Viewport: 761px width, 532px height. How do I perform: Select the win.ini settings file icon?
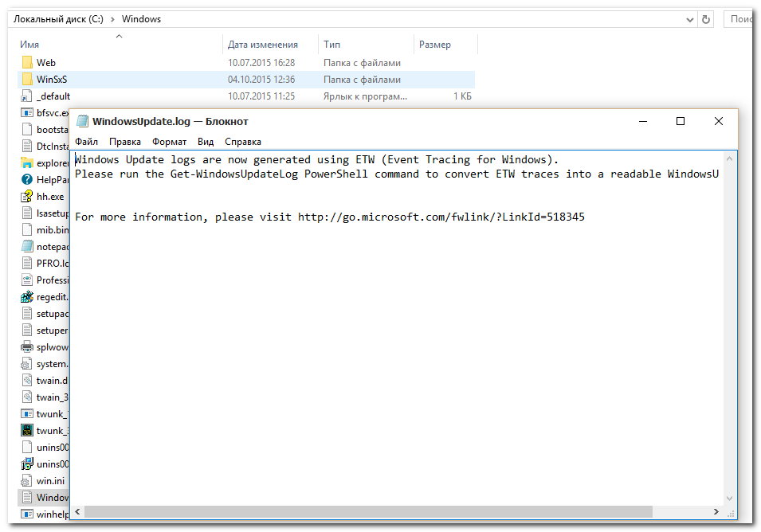click(27, 480)
